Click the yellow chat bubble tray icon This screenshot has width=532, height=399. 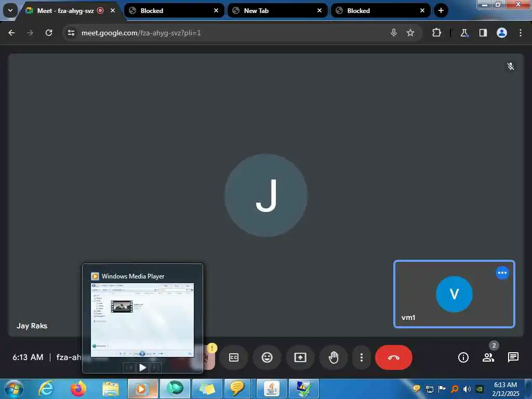tap(417, 389)
